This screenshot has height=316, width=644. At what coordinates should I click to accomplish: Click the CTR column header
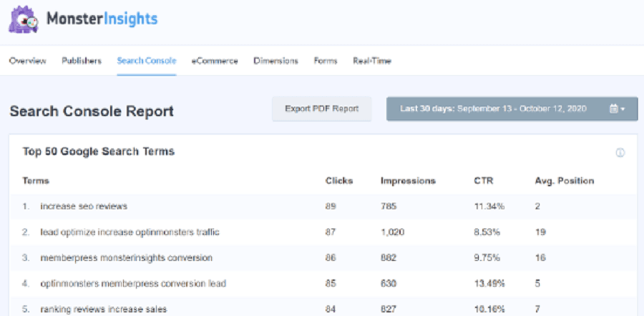click(484, 181)
